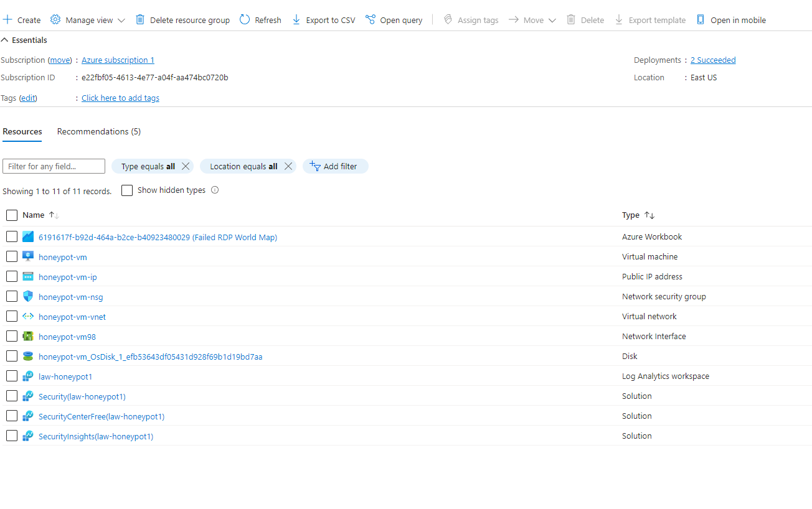Image resolution: width=812 pixels, height=509 pixels.
Task: Enable the Show hidden types checkbox
Action: pos(127,190)
